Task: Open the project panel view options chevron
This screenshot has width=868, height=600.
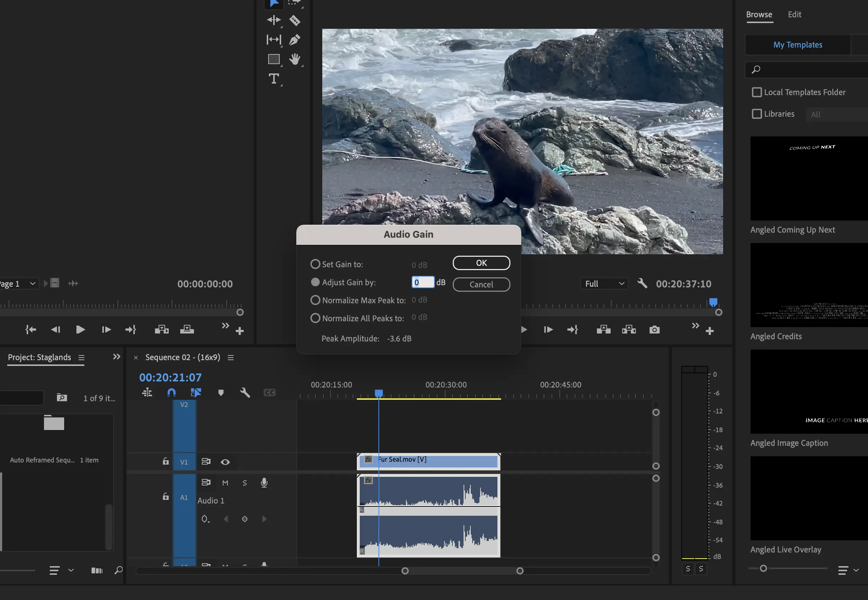Action: 71,570
